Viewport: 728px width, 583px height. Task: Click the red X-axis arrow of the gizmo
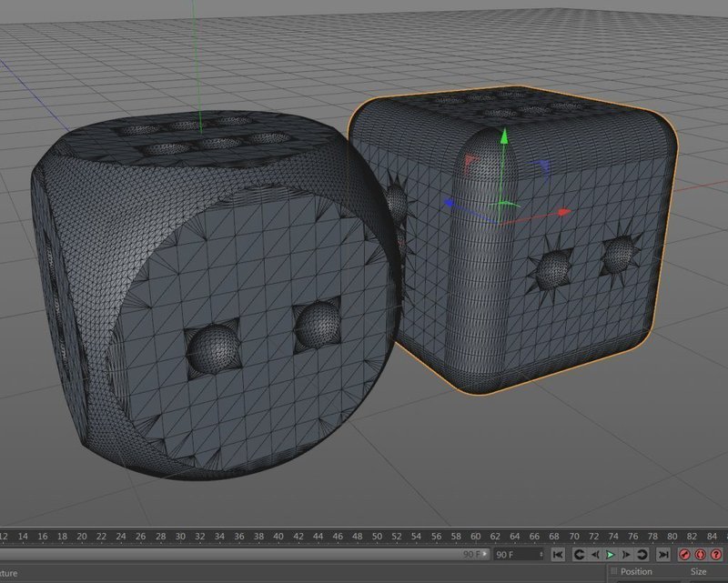tap(564, 212)
